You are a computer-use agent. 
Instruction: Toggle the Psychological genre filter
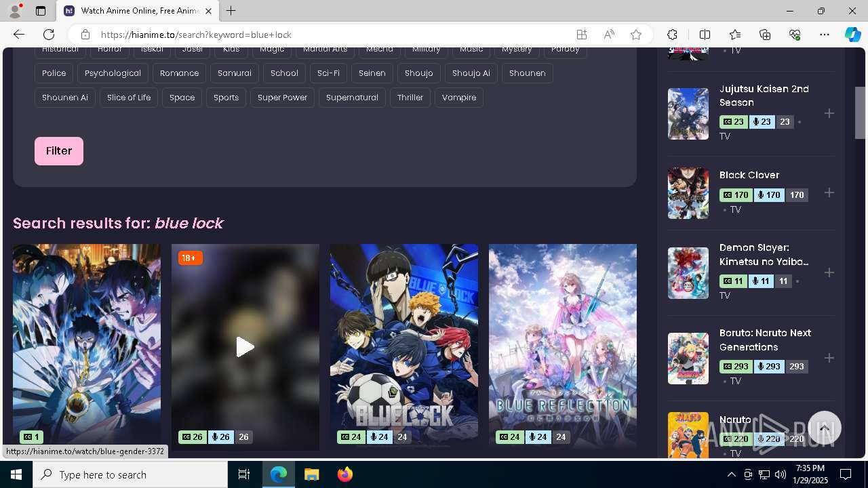point(113,73)
